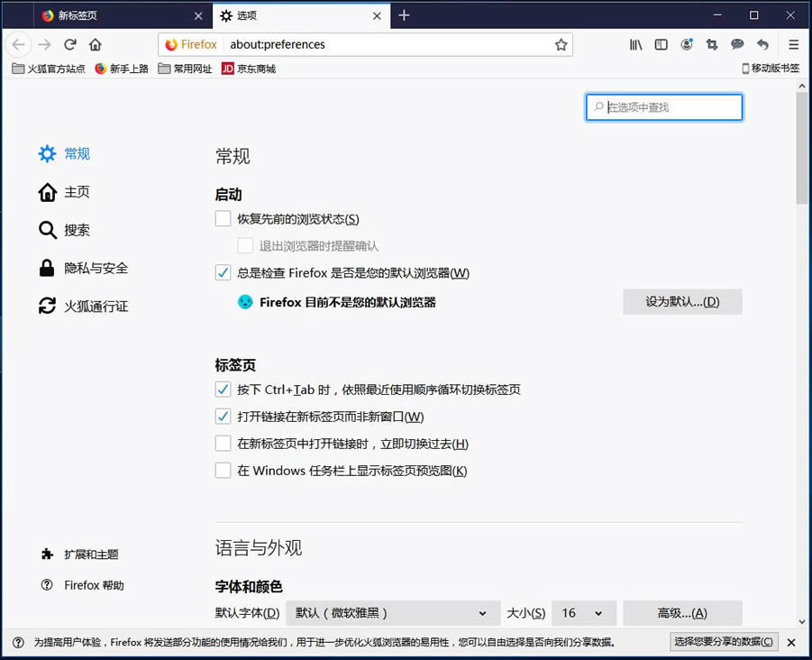Enable Windows taskbar tab previews checkbox
This screenshot has width=812, height=660.
[x=224, y=471]
